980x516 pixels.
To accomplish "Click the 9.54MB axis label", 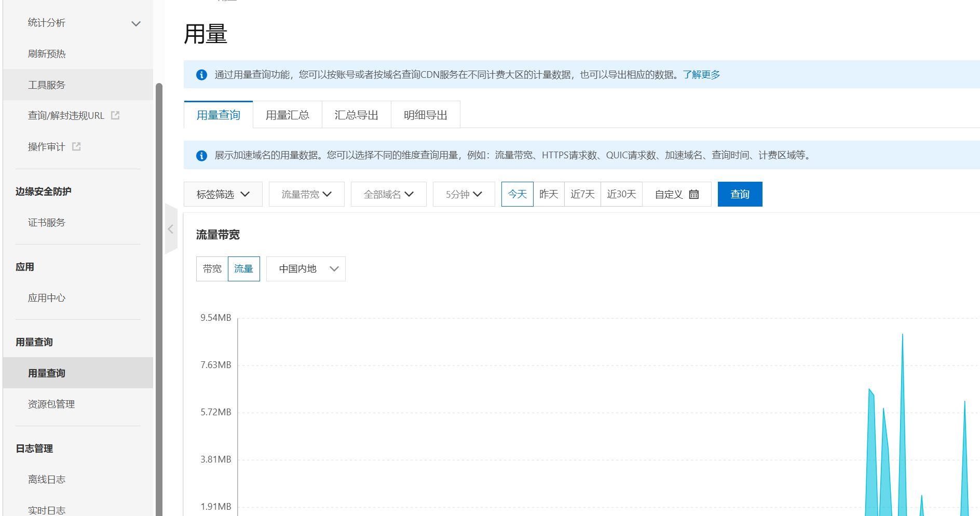I will coord(216,318).
